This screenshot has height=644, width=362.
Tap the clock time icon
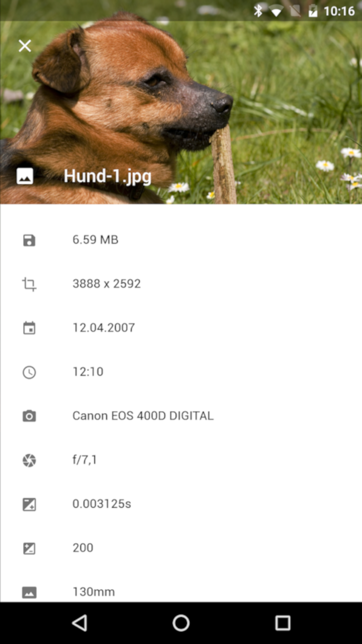pos(29,372)
